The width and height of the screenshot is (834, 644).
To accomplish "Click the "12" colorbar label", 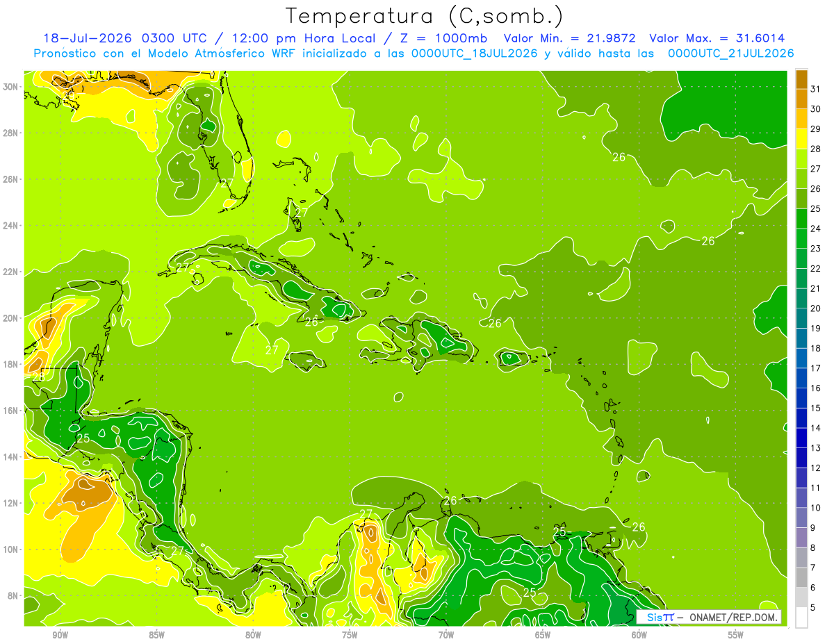I will coord(816,468).
